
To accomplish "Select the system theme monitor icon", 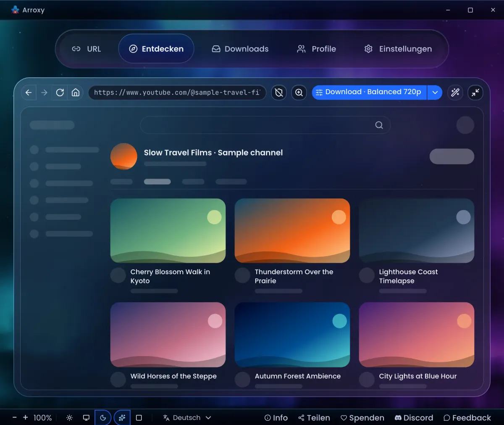I will pyautogui.click(x=86, y=417).
